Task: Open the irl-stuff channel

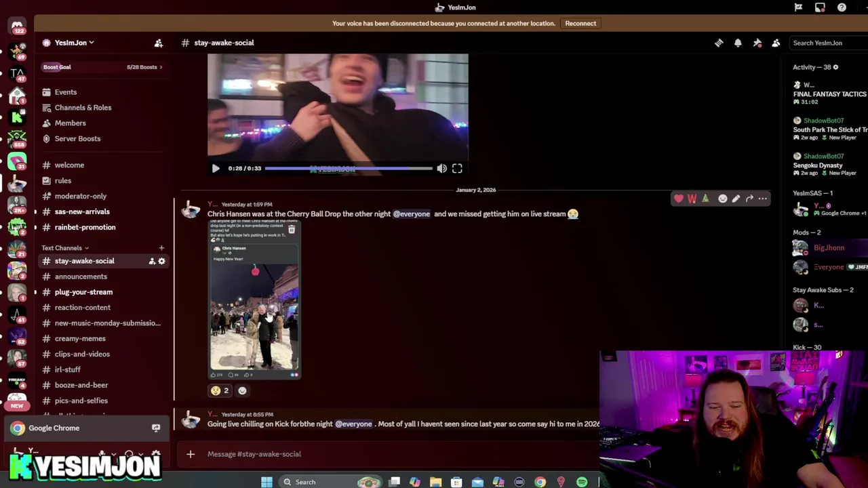Action: [67, 370]
